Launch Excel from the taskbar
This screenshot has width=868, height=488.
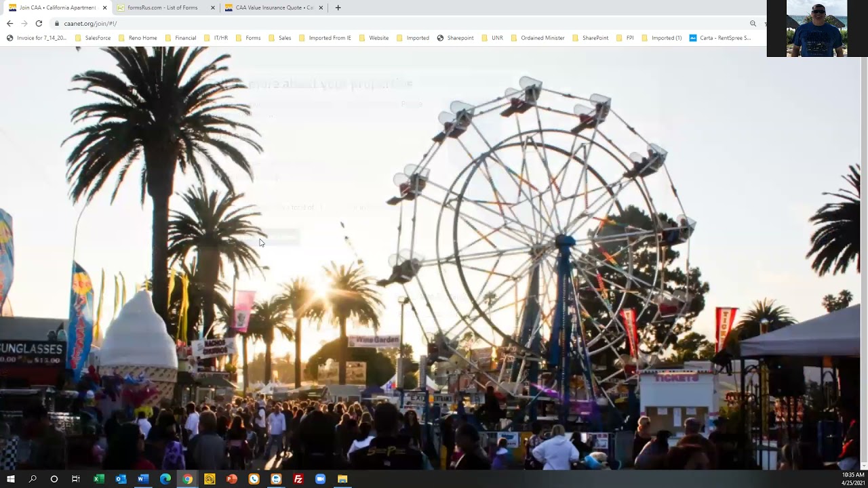[x=98, y=479]
